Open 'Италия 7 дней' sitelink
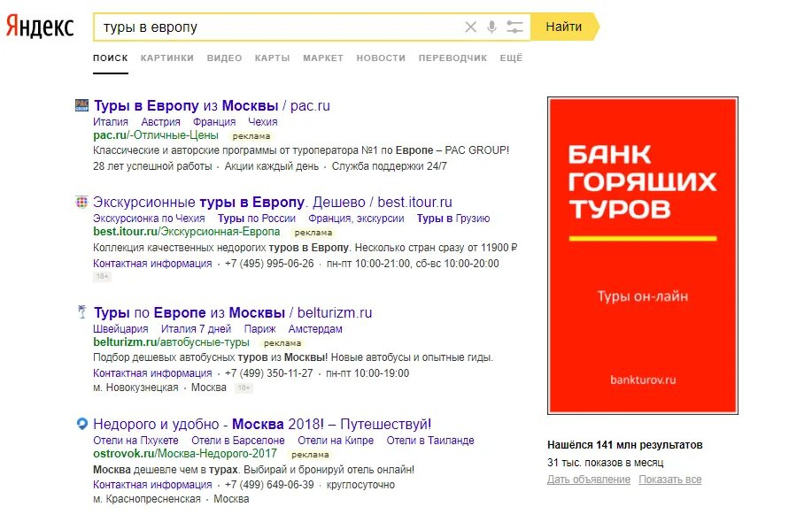Viewport: 812px width, 522px height. [197, 329]
